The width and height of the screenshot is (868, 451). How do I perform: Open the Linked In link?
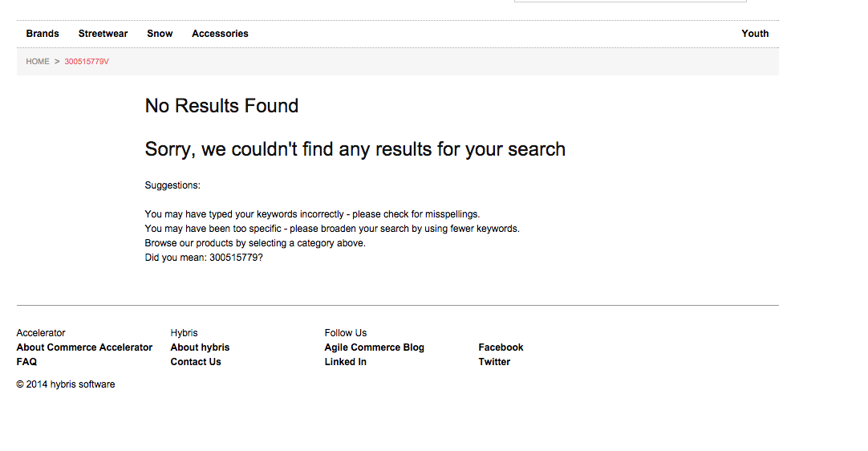pyautogui.click(x=346, y=362)
